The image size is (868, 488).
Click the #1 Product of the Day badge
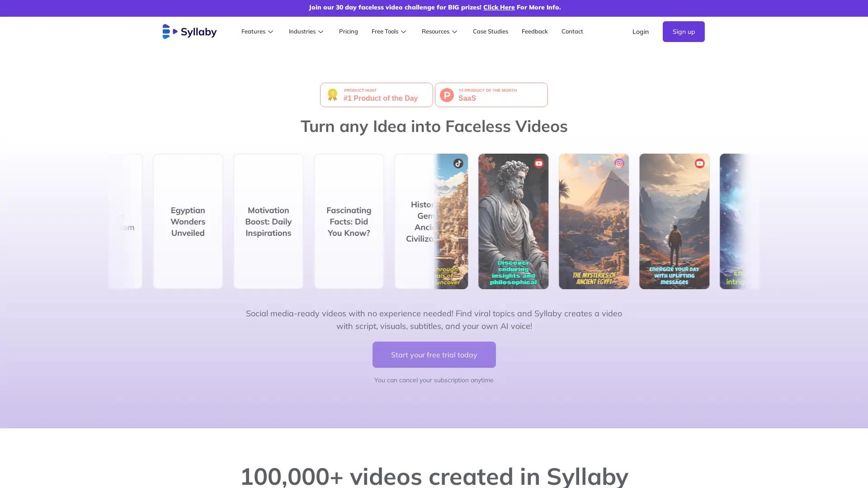pyautogui.click(x=376, y=94)
